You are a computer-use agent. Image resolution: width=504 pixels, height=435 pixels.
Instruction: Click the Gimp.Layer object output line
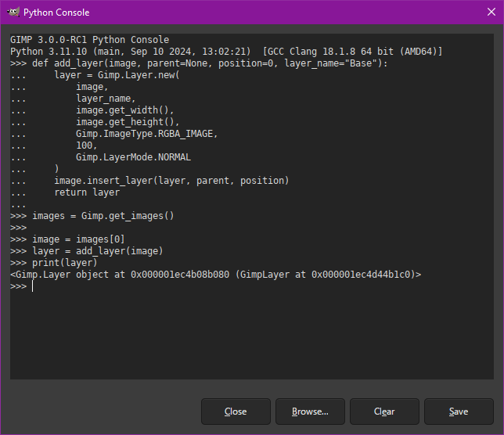216,275
